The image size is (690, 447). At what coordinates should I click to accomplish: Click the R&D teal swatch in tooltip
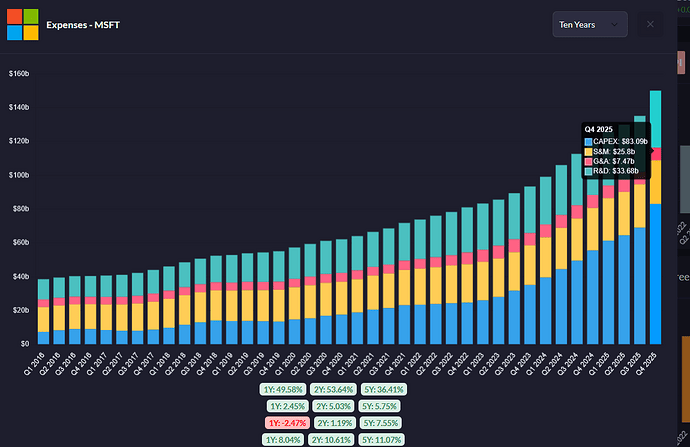pos(588,171)
